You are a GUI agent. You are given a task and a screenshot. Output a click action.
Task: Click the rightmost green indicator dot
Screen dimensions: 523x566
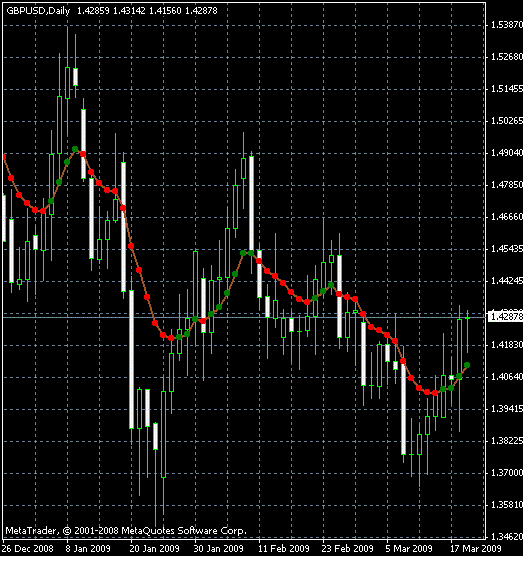pos(467,365)
